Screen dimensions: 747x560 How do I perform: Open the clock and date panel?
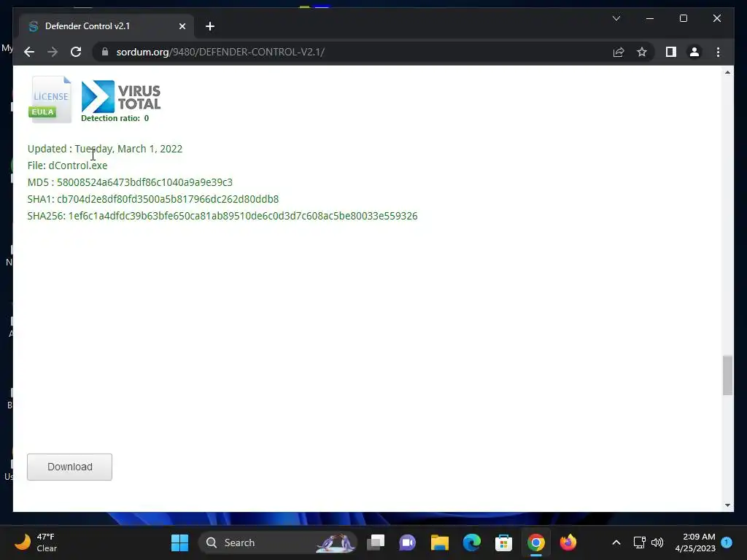(x=695, y=542)
